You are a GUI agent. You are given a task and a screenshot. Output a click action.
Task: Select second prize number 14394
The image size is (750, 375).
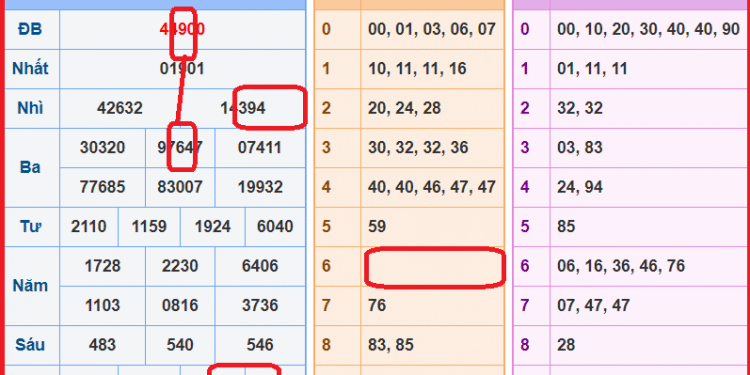point(243,109)
